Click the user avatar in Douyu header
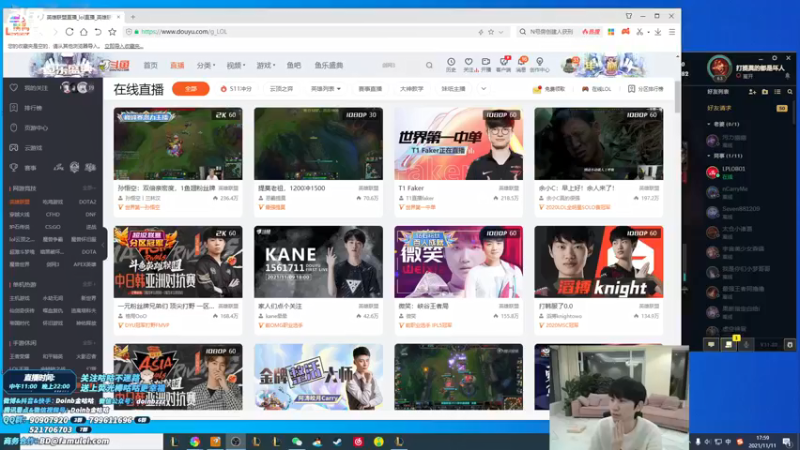Screen dimensions: 800x450 [570, 65]
